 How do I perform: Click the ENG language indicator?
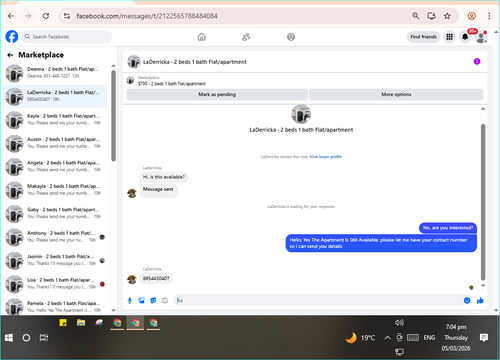pos(429,338)
